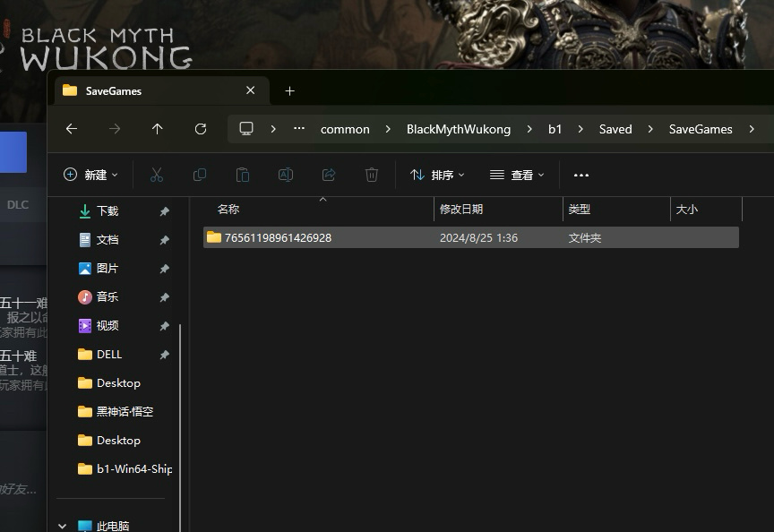Sort by the 类型 (Type) column header

point(616,210)
